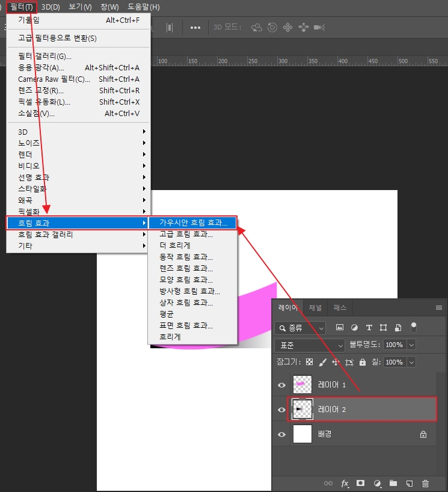Select the 3D video camera zoom icon
Viewport: 448px width, 492px height.
[319, 28]
